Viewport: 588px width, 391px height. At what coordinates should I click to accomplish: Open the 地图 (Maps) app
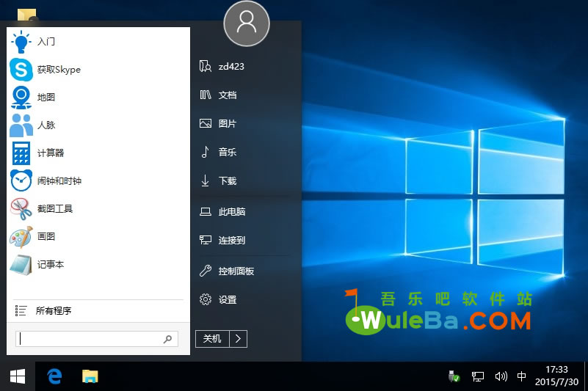pos(46,98)
